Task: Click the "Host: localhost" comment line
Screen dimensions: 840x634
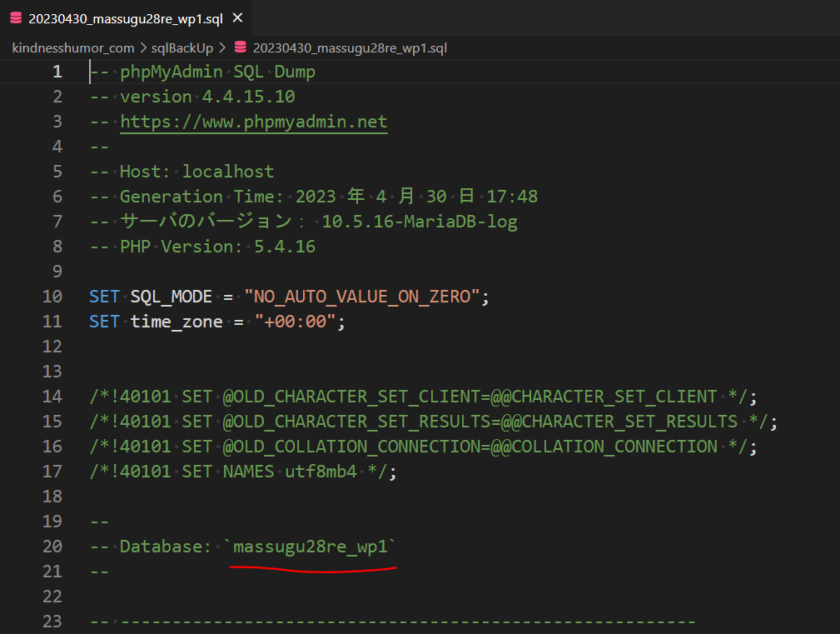Action: point(181,172)
